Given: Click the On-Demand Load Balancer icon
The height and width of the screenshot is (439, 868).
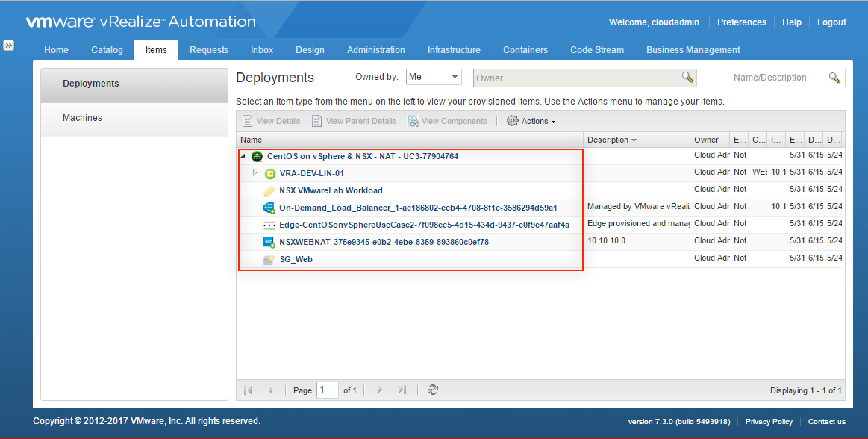Looking at the screenshot, I should pos(269,208).
